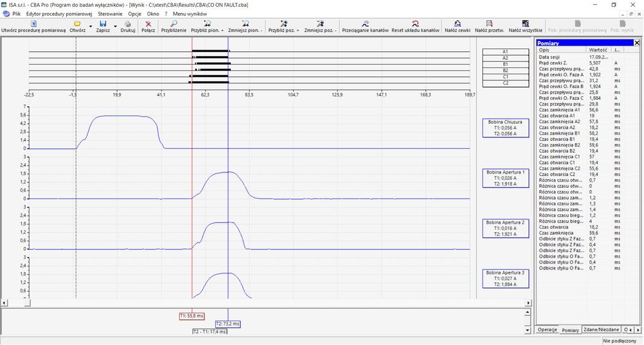Save result with Zapisz icon
Viewport: 644px width, 345px height.
[103, 24]
